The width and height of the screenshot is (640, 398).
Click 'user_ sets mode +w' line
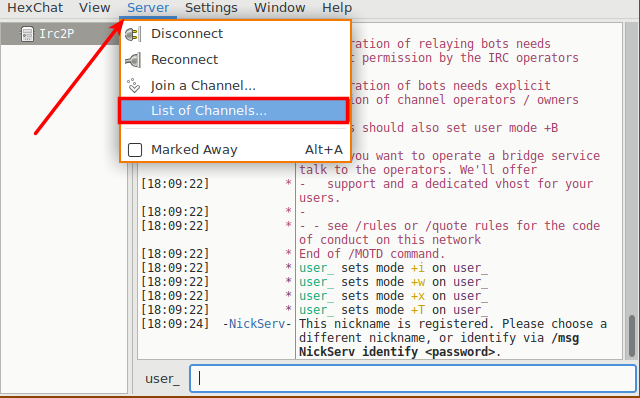click(393, 282)
